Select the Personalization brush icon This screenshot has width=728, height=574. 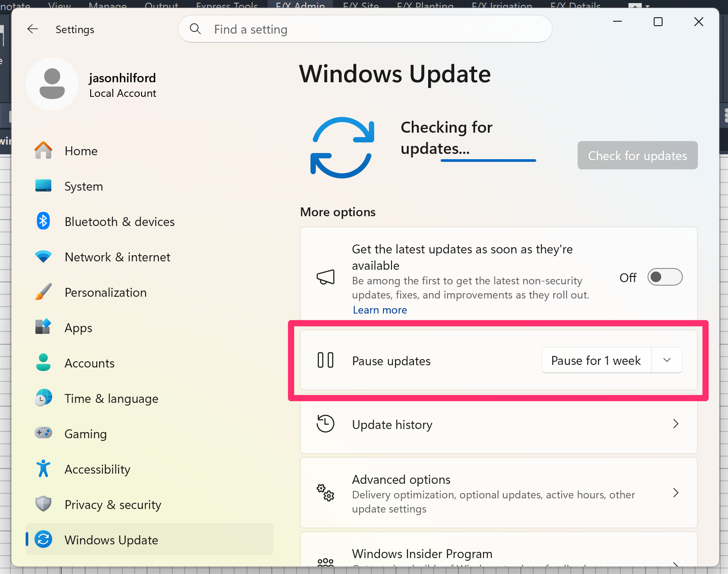(x=43, y=292)
